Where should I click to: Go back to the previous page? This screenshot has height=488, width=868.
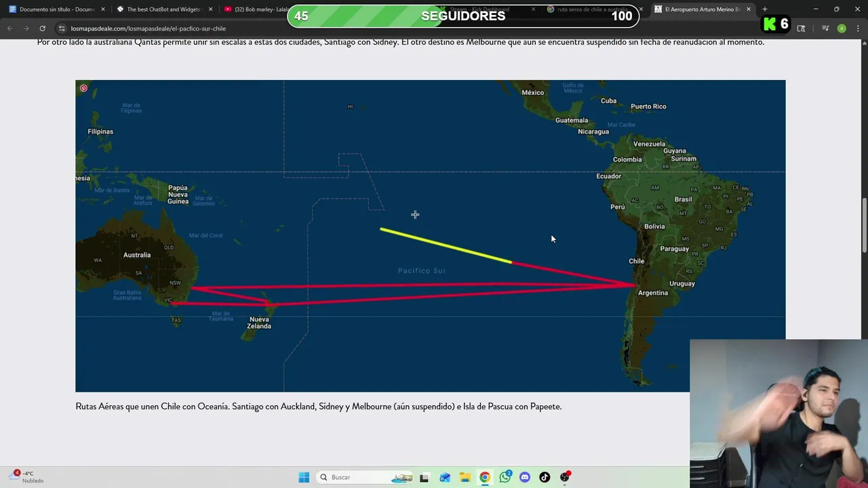click(x=10, y=28)
